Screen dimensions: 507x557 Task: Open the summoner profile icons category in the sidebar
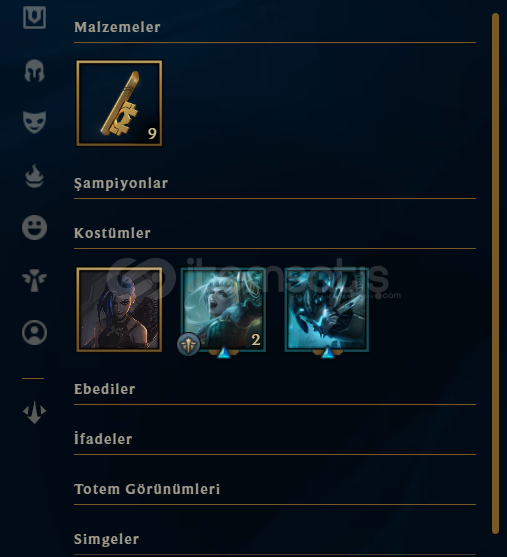34,332
